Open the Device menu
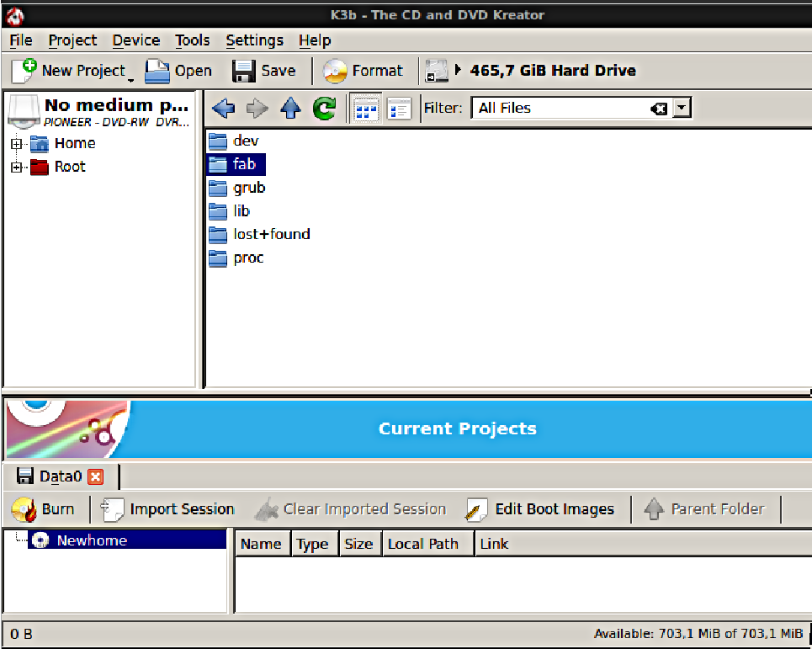This screenshot has height=649, width=812. [x=136, y=40]
